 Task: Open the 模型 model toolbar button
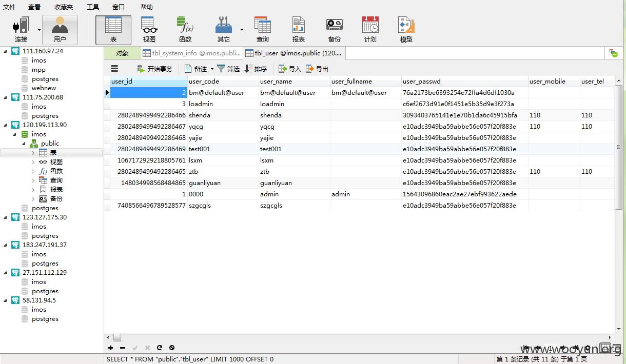[x=406, y=30]
